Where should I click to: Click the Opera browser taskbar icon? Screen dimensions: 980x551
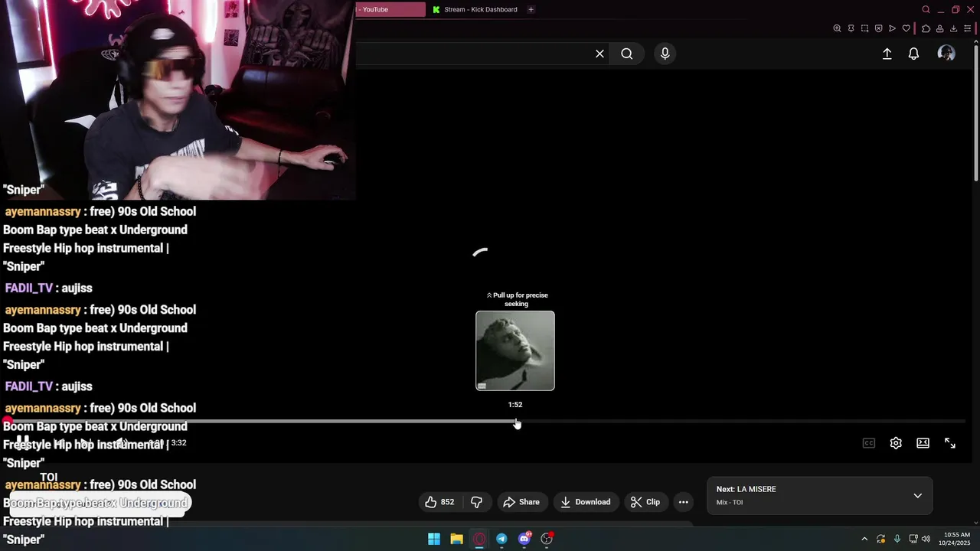coord(479,539)
